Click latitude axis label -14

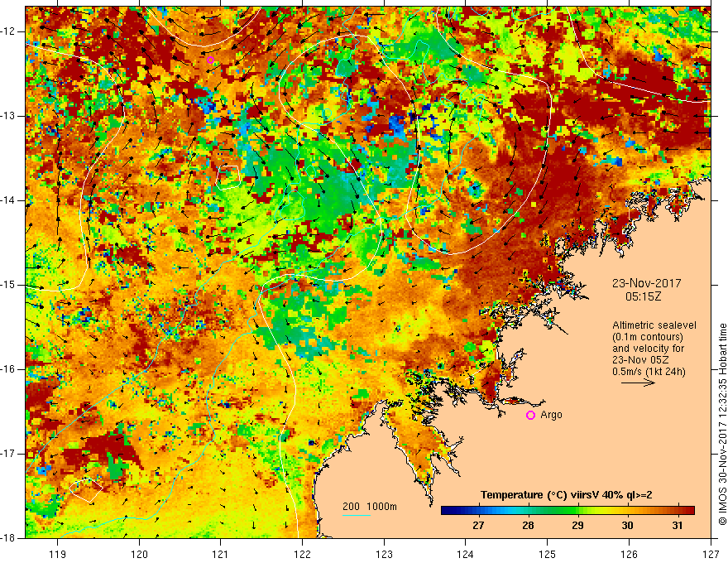(8, 200)
